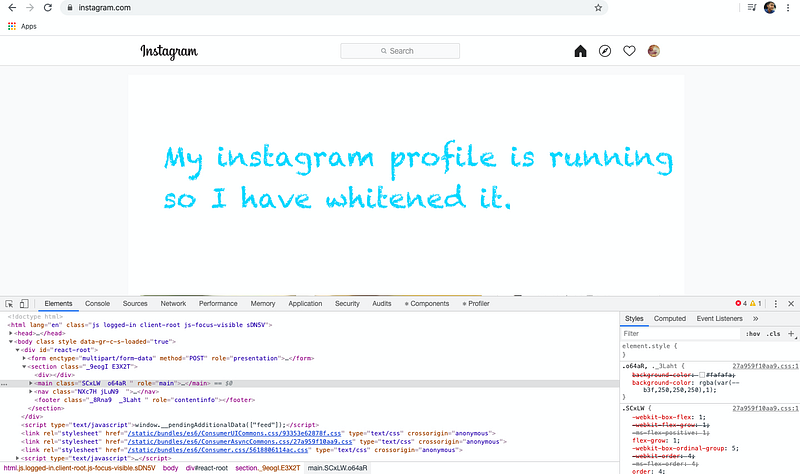800x474 pixels.
Task: Go back using the browser back arrow
Action: (12, 8)
